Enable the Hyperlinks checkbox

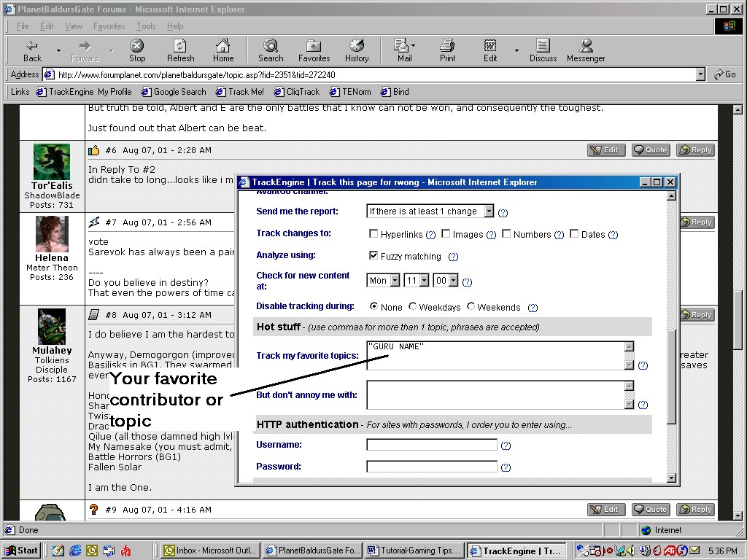(x=373, y=234)
